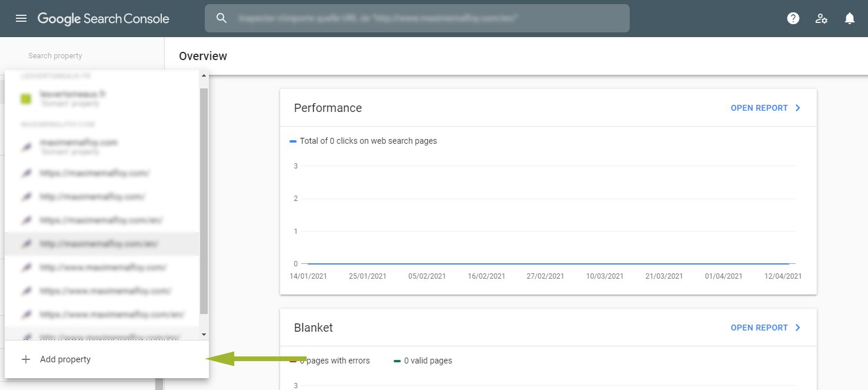Open the hamburger navigation menu
This screenshot has height=390, width=868.
[x=21, y=18]
